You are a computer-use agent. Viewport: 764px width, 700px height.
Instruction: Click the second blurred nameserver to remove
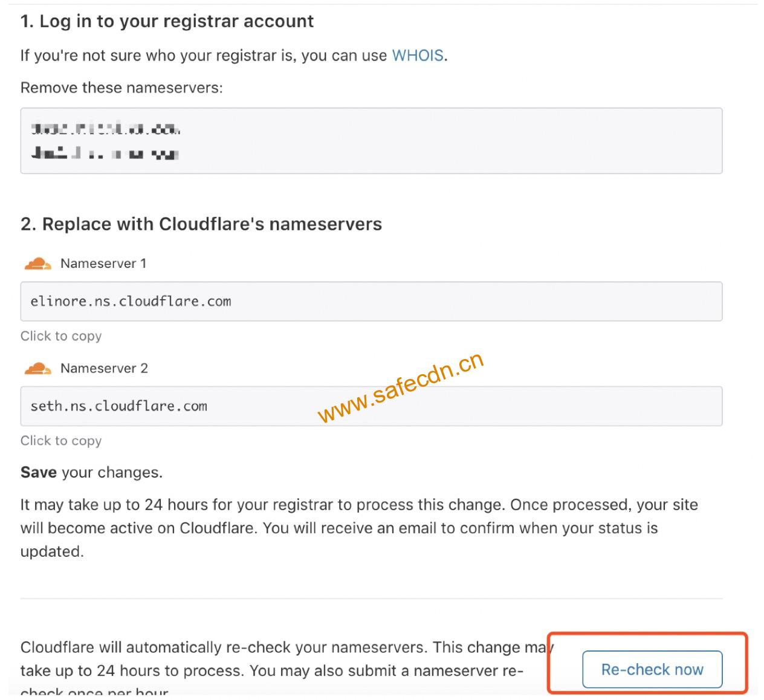click(105, 154)
